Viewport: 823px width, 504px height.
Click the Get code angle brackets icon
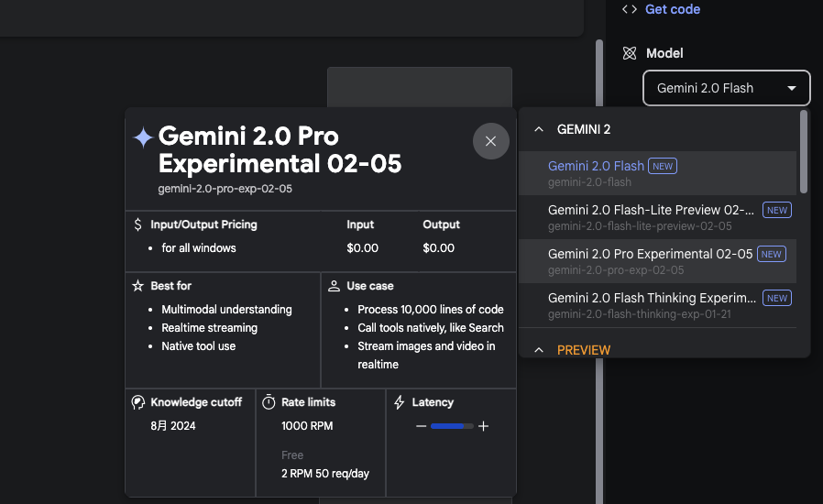(x=630, y=9)
